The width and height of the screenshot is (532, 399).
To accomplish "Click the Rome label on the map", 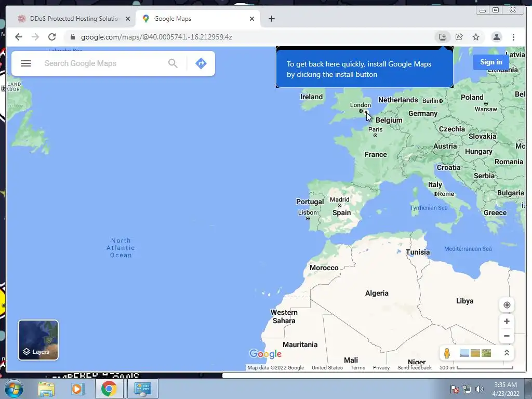I will coord(446,194).
